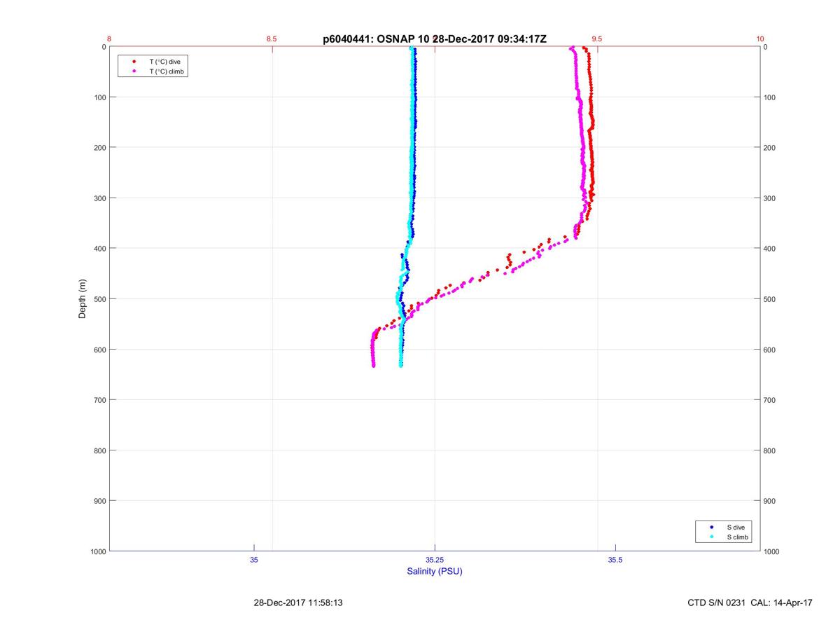Screen dimensions: 840x620
Task: Click the red '10' temperature tick label
Action: pos(760,39)
